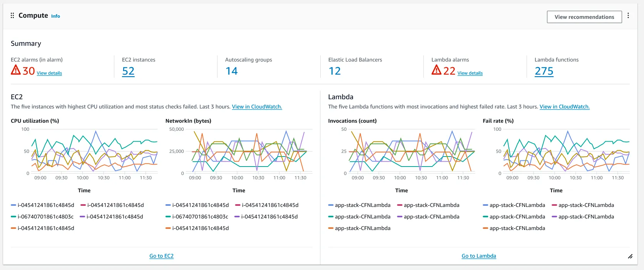Toggle red app-stack-CFNLambda legend under Fail rate chart
Screen dimensions: 644x270
pos(583,205)
